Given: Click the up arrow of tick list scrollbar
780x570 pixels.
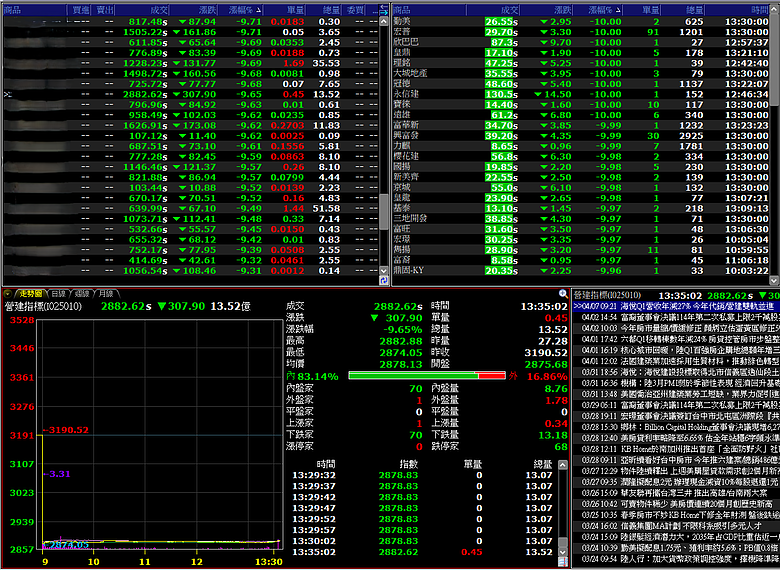Looking at the screenshot, I should click(563, 465).
